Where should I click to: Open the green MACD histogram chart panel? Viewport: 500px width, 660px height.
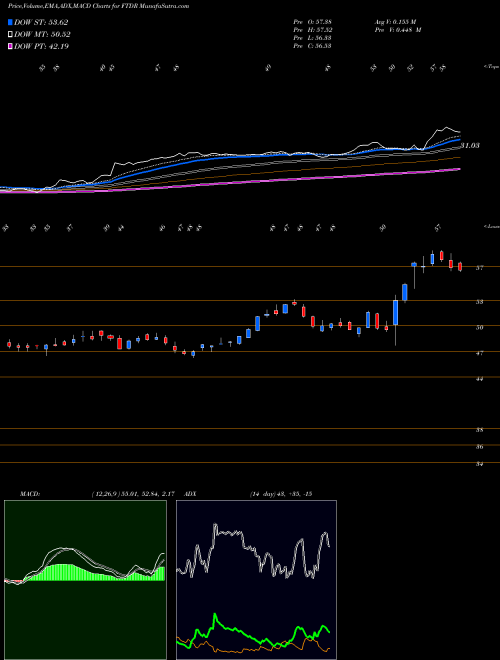pyautogui.click(x=85, y=580)
